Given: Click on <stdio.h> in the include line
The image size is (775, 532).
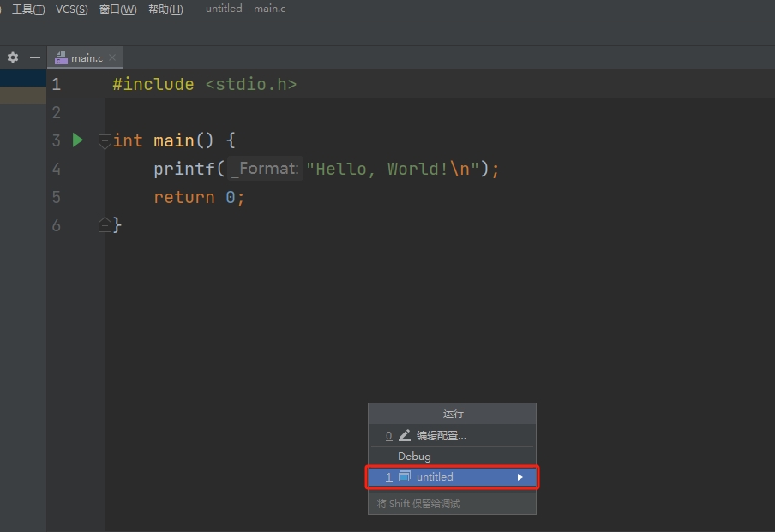Looking at the screenshot, I should point(250,84).
